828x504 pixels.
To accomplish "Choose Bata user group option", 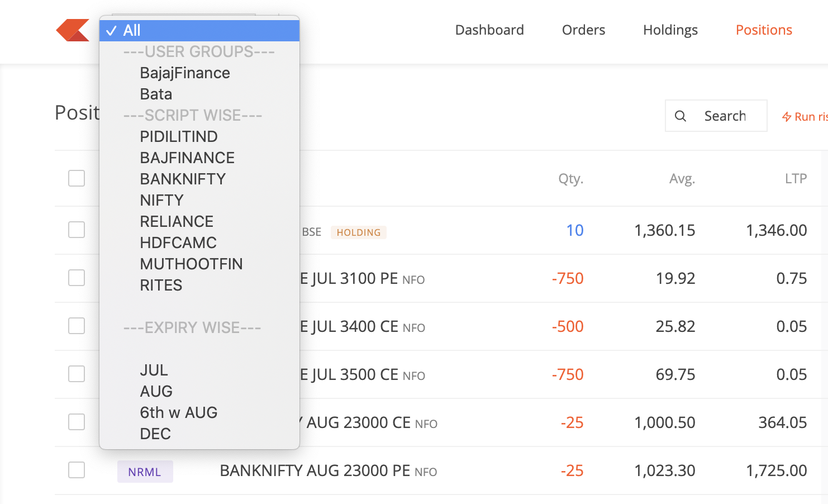I will [199, 94].
